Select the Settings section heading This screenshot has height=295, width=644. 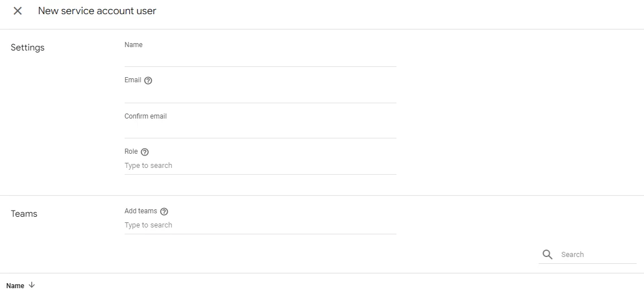coord(28,48)
